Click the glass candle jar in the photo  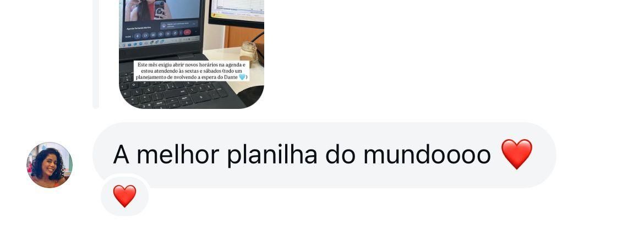point(248,52)
